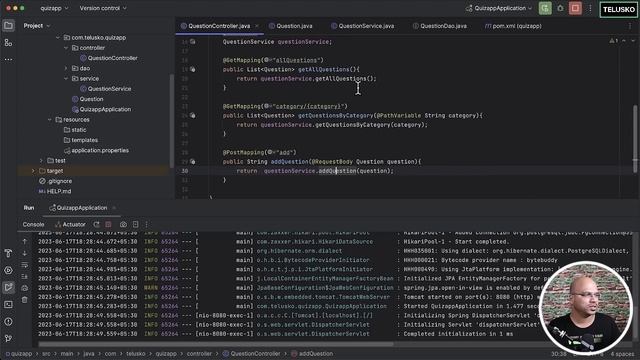Open the Terminal tool window
This screenshot has width=640, height=360.
8,304
